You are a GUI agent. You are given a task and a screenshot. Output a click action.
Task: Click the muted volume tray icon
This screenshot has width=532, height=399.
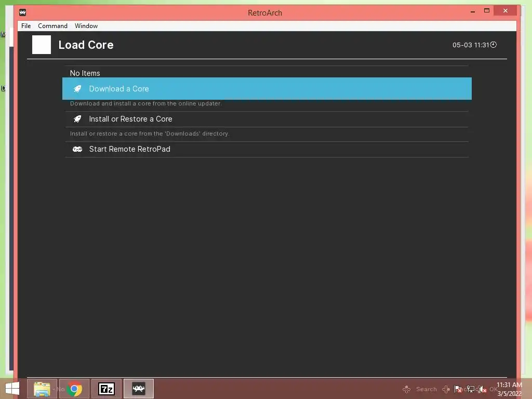(483, 389)
